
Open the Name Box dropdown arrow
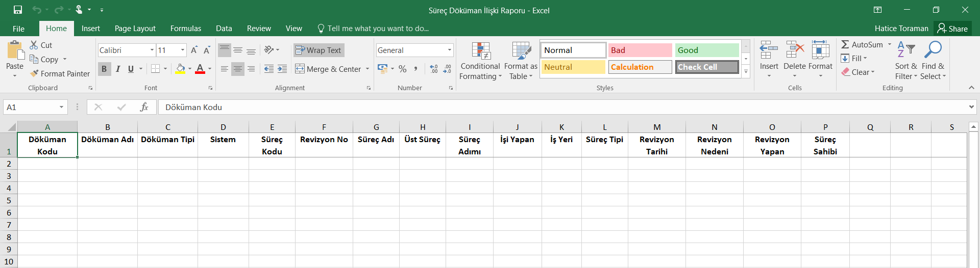(x=61, y=107)
